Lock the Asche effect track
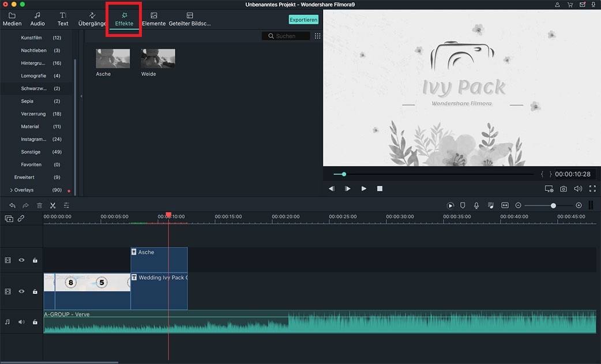The width and height of the screenshot is (601, 364). [x=35, y=260]
